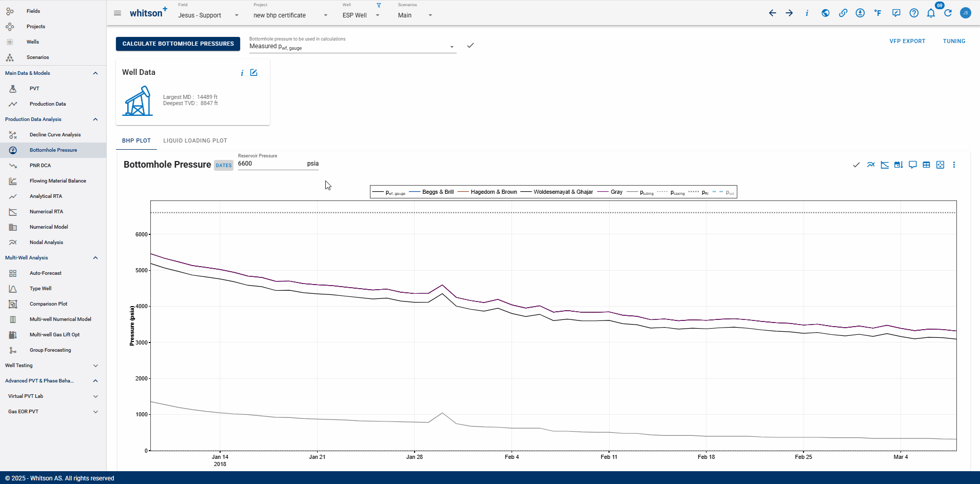Toggle DATES axis mode chip

224,166
